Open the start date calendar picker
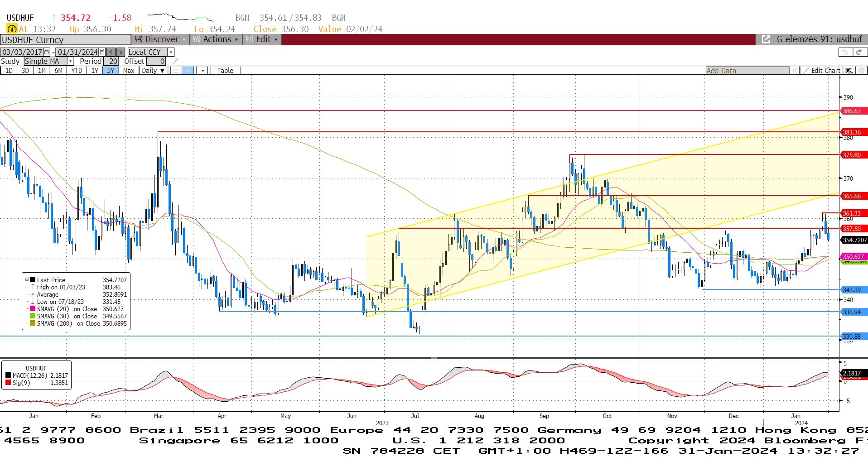The image size is (868, 476). pos(47,52)
